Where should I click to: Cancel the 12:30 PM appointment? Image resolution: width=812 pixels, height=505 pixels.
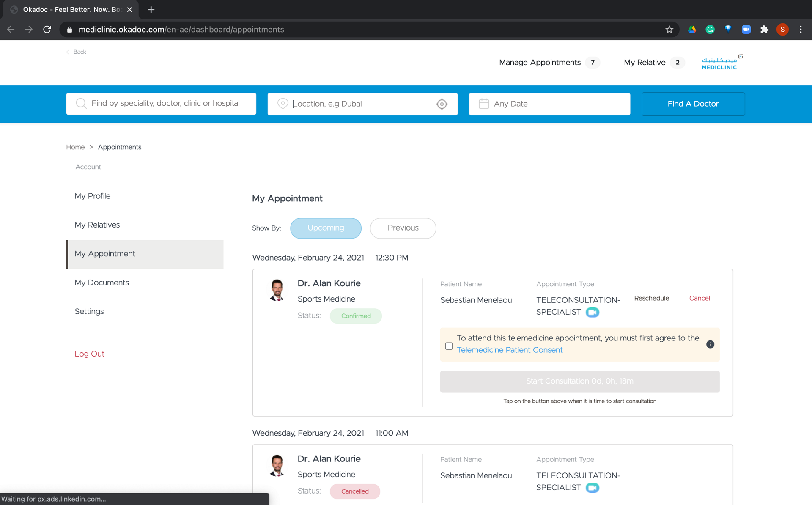(x=699, y=298)
